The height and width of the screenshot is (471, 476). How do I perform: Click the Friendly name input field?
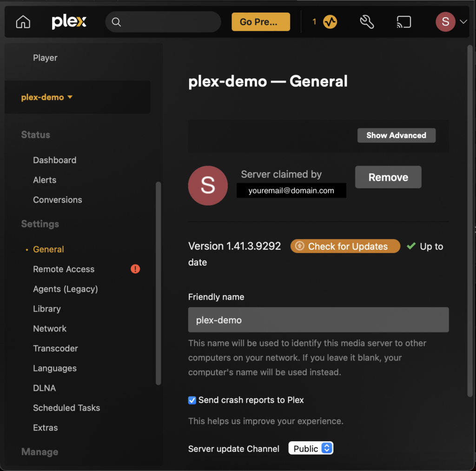coord(318,320)
